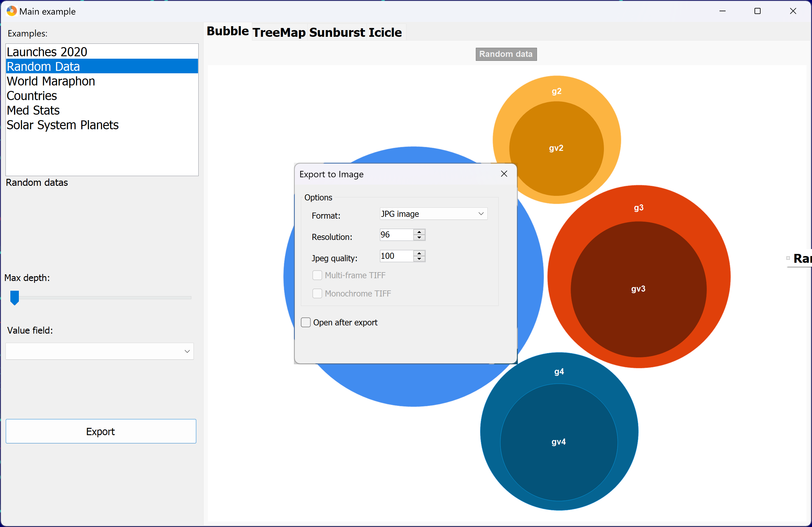The width and height of the screenshot is (812, 527).
Task: Decrease Resolution with down spinner arrow
Action: click(419, 238)
